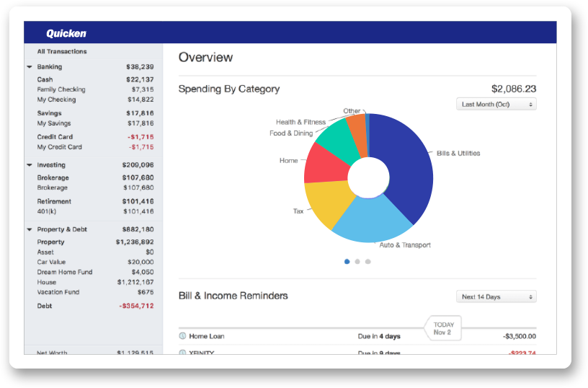Open the Dream Home Fund account
Viewport: 588px width, 388px height.
coord(95,272)
